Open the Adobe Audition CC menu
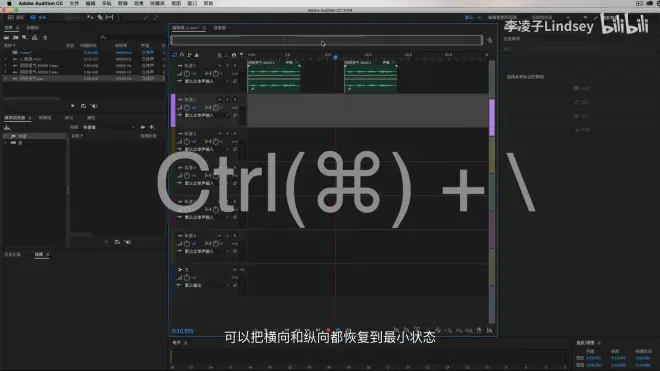The image size is (660, 371). [x=40, y=3]
